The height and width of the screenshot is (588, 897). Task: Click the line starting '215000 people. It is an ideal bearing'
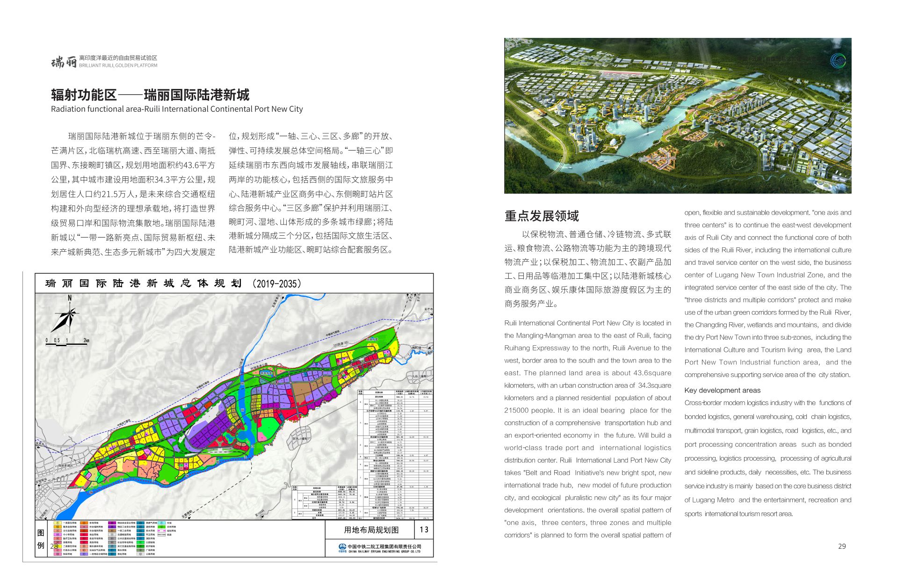point(587,410)
